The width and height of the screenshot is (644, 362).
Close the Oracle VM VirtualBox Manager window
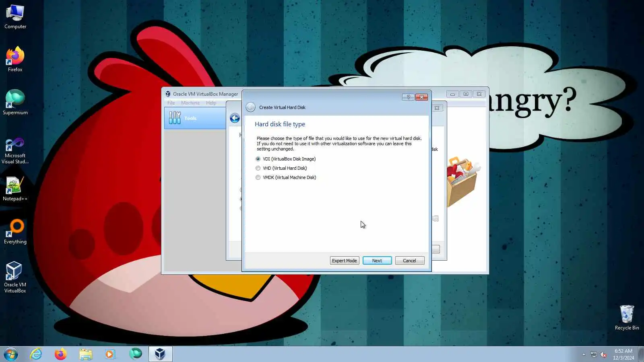(479, 94)
